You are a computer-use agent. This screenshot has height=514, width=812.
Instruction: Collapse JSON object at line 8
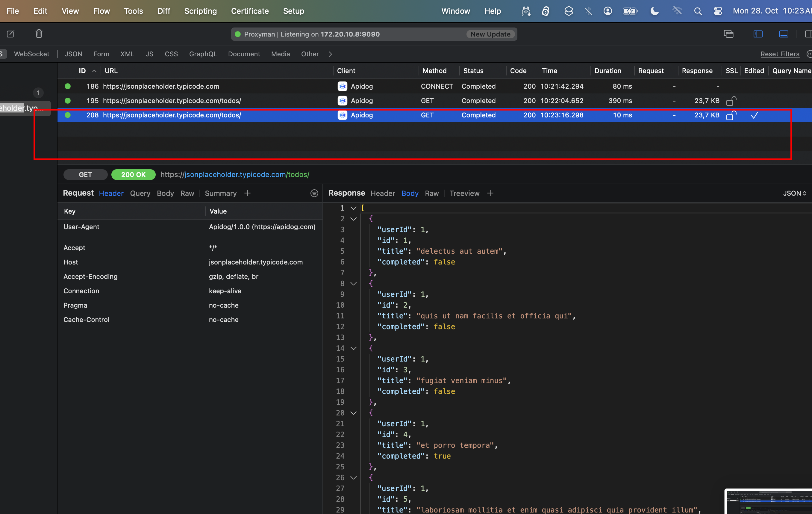(353, 284)
